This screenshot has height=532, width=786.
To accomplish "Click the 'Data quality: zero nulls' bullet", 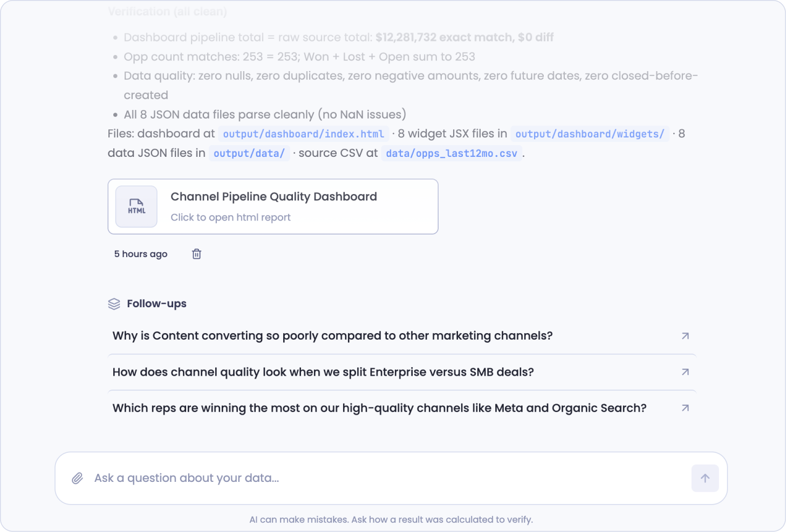I will tap(411, 85).
